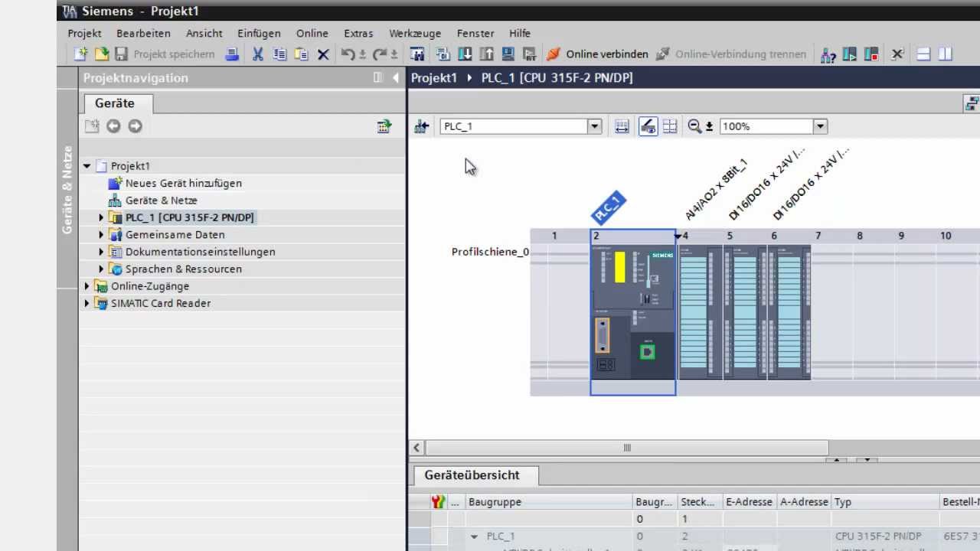
Task: Open the Bearbeiten menu
Action: pyautogui.click(x=143, y=33)
